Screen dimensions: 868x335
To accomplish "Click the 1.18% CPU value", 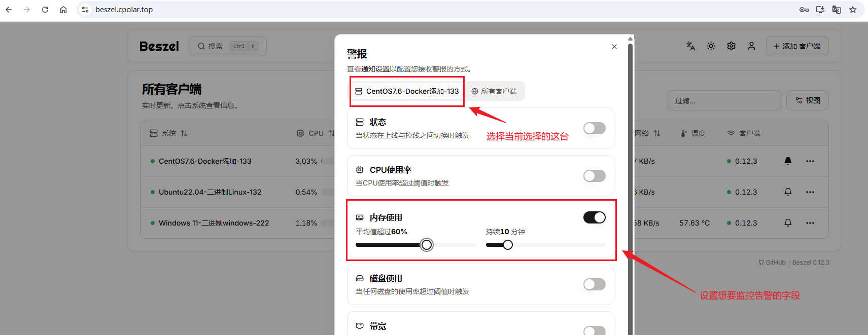I will click(x=306, y=223).
